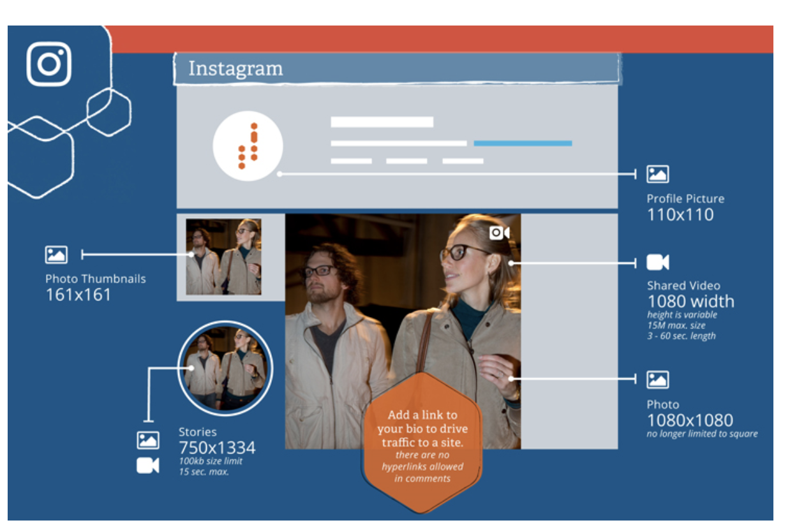Click the image icon above Profile Picture

click(657, 174)
